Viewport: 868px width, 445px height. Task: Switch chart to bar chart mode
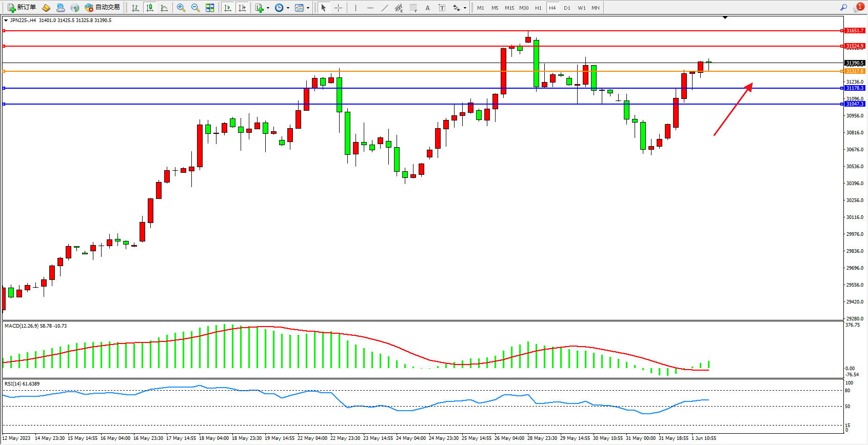coord(135,8)
